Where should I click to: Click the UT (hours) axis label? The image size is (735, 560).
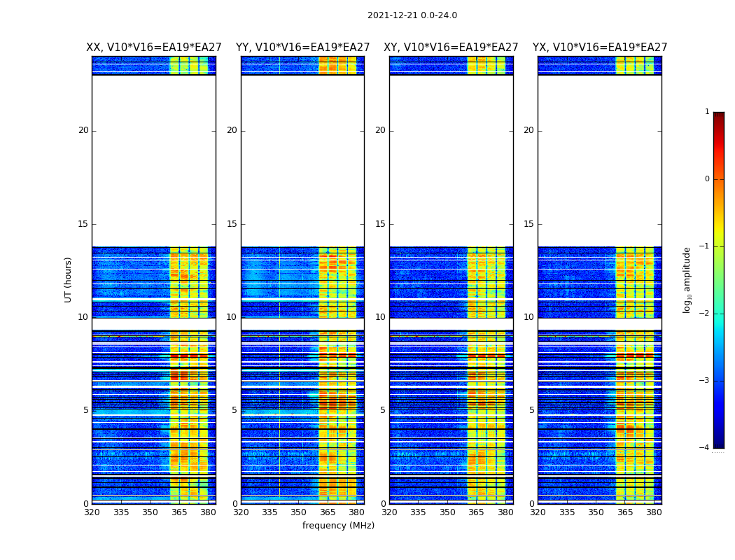(x=68, y=280)
